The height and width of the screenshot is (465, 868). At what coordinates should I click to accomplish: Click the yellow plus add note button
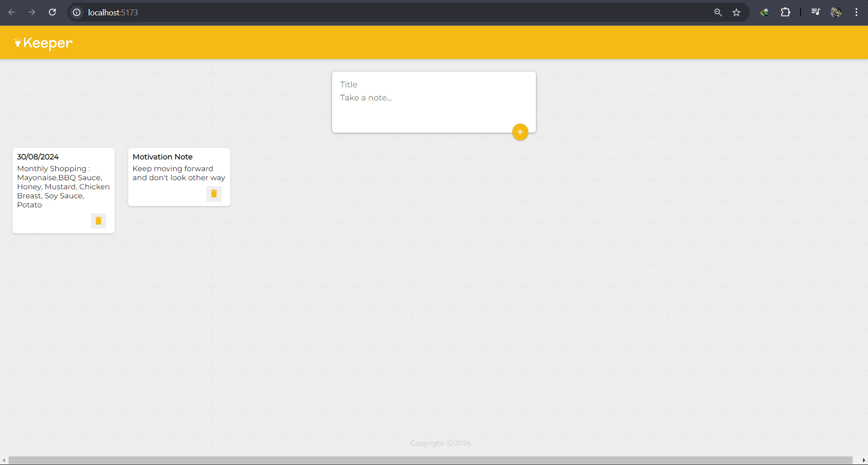[520, 132]
